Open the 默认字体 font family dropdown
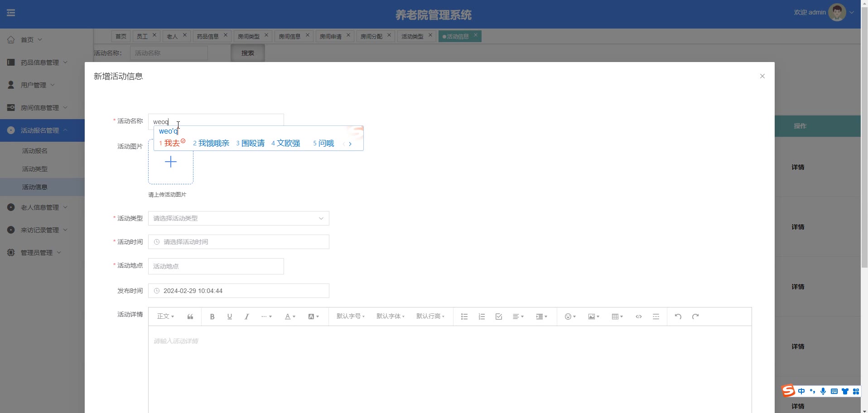868x413 pixels. [390, 317]
